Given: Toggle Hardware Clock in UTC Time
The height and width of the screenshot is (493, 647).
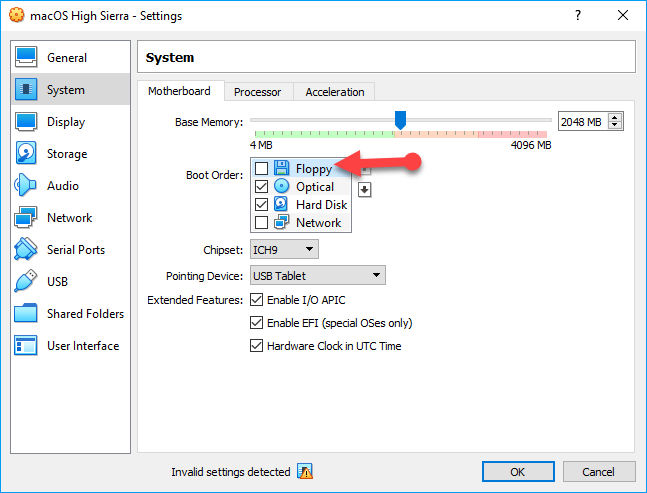Looking at the screenshot, I should 257,346.
